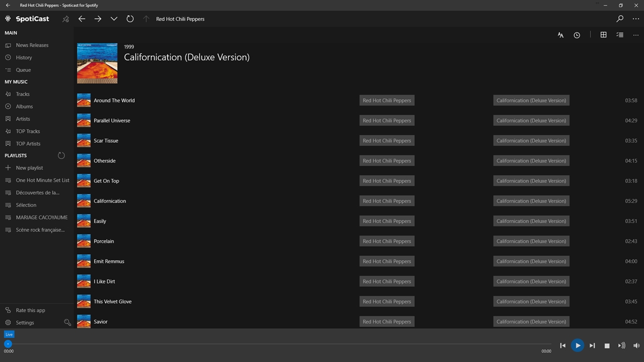This screenshot has height=362, width=644.
Task: Click artist button on Scar Tissue row
Action: click(387, 141)
